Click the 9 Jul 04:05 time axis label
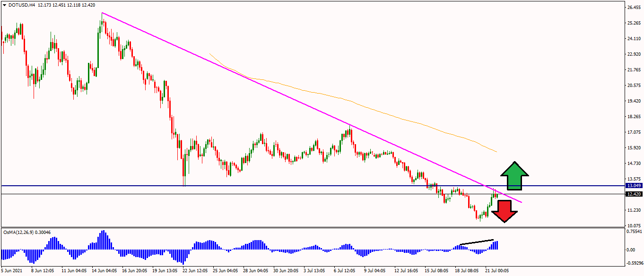The image size is (644, 276). click(x=375, y=271)
